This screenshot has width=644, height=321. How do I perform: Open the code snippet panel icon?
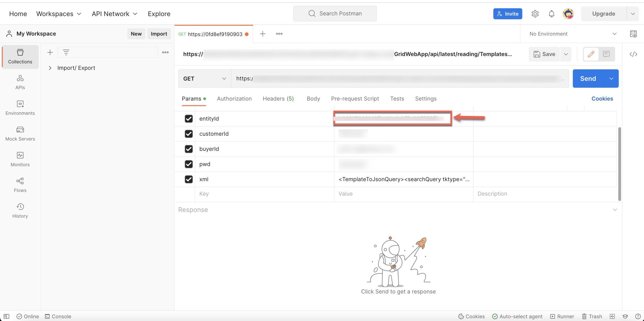coord(633,54)
